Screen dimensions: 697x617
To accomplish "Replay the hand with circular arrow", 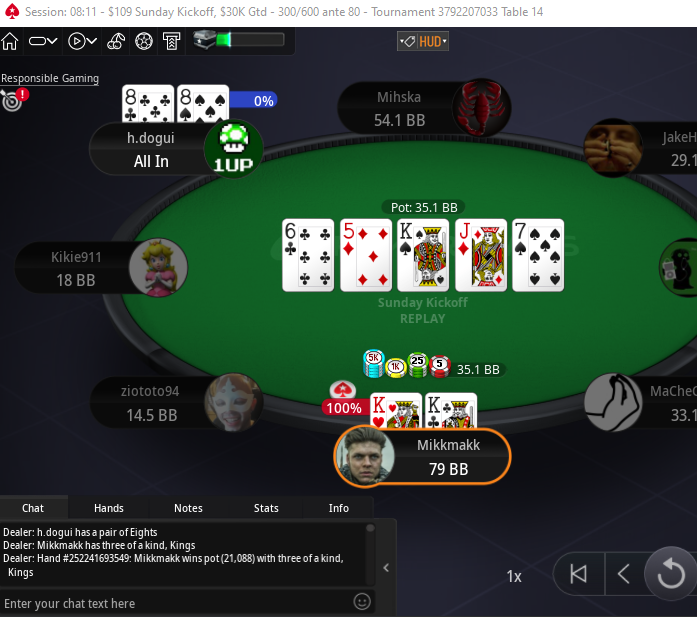I will [671, 574].
